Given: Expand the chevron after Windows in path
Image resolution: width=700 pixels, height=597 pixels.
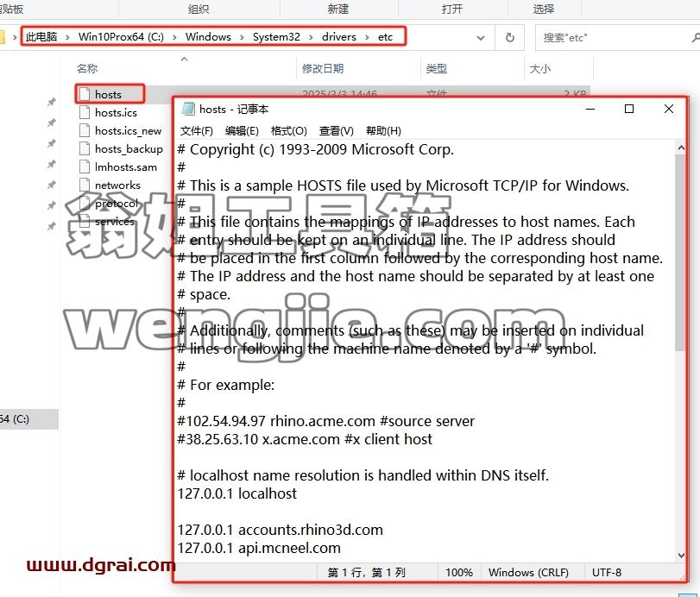Looking at the screenshot, I should click(x=242, y=37).
